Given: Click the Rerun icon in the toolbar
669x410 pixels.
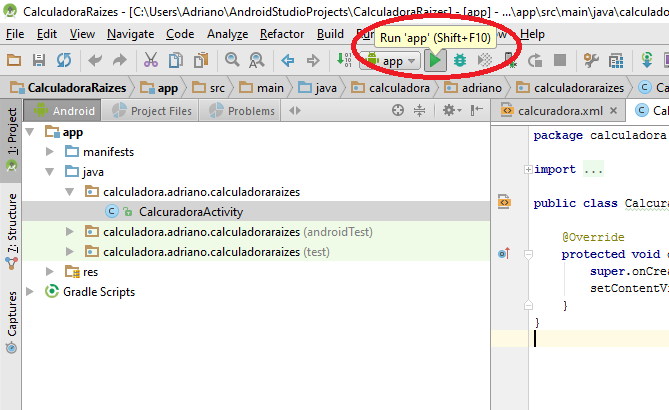Looking at the screenshot, I should point(535,61).
